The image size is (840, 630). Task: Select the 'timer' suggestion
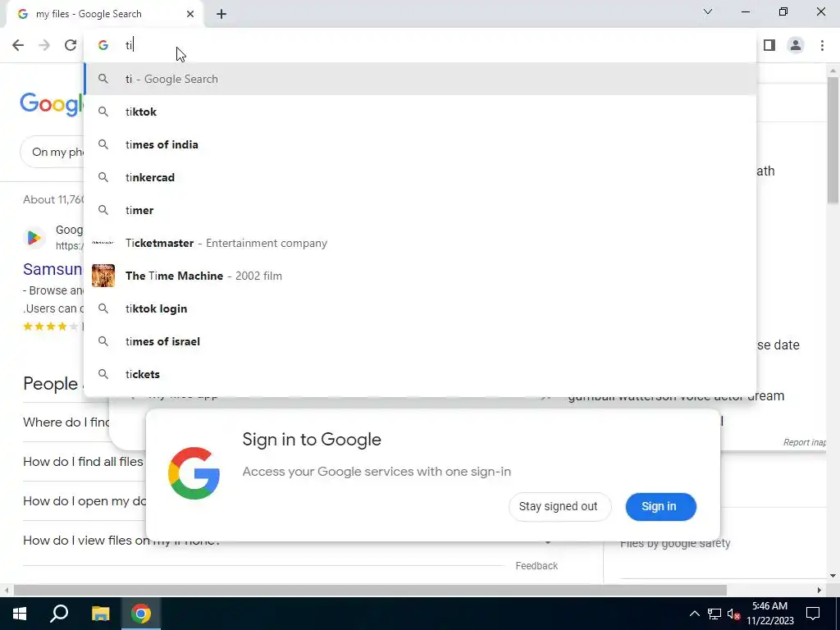(420, 210)
